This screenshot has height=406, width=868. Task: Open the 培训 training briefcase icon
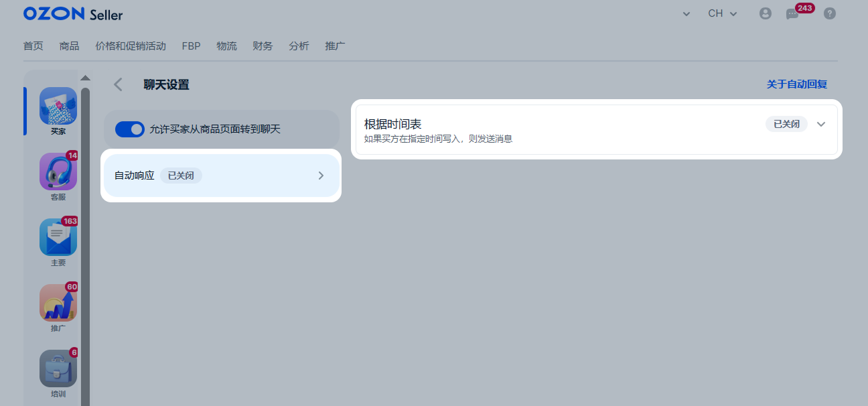coord(58,368)
